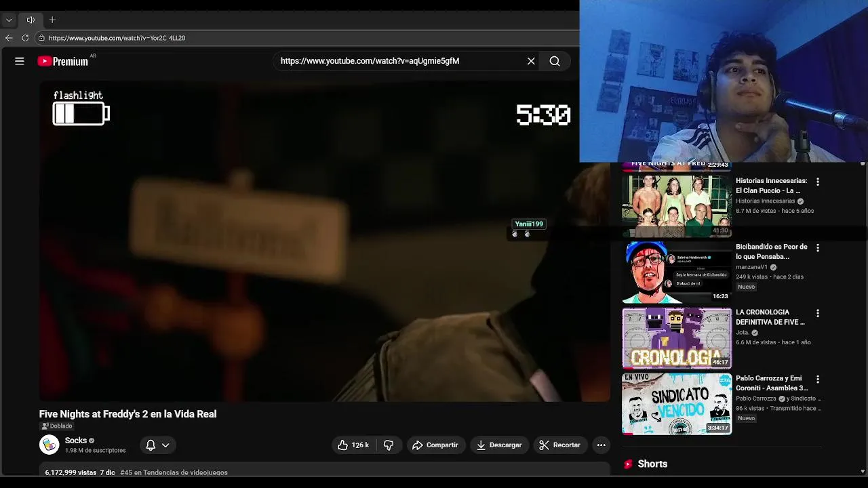
Task: Open a new browser tab
Action: [x=52, y=20]
